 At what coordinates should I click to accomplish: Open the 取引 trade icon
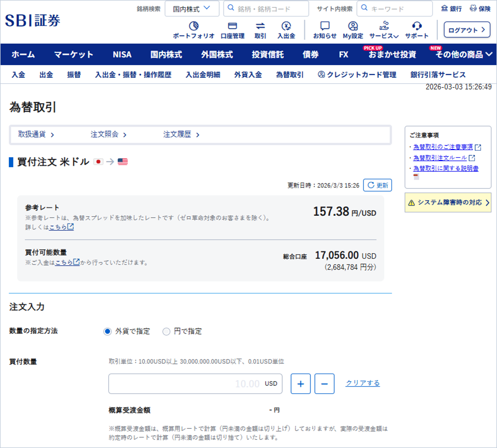click(x=260, y=26)
